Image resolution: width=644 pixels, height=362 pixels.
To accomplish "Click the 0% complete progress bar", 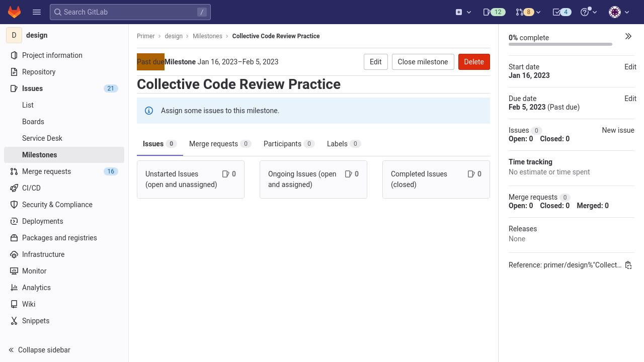I will point(560,44).
